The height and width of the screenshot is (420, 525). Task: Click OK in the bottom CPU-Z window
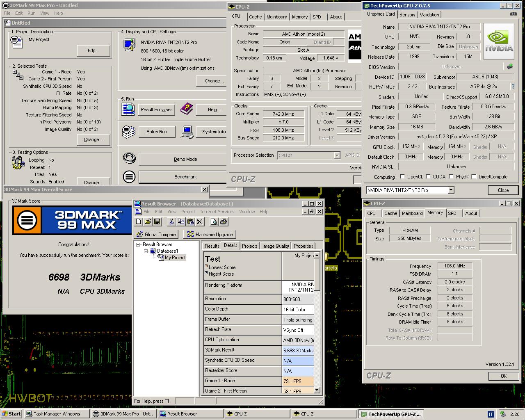tap(504, 376)
